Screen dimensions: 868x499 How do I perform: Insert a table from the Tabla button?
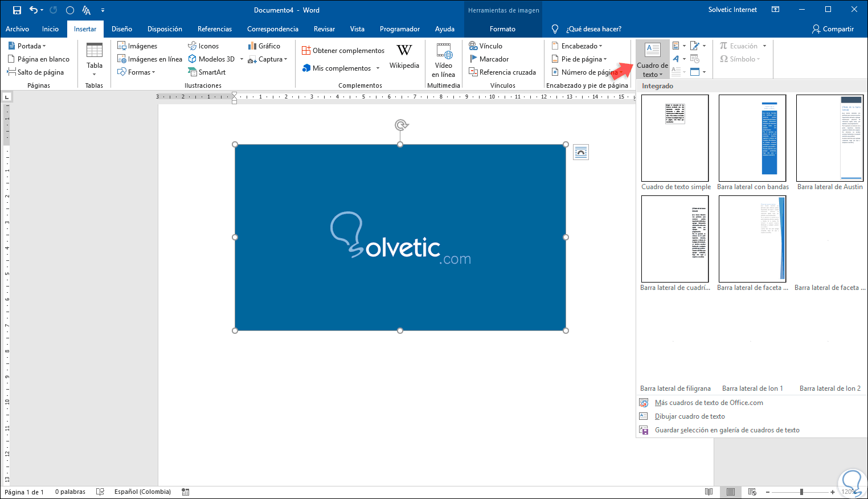pos(95,60)
